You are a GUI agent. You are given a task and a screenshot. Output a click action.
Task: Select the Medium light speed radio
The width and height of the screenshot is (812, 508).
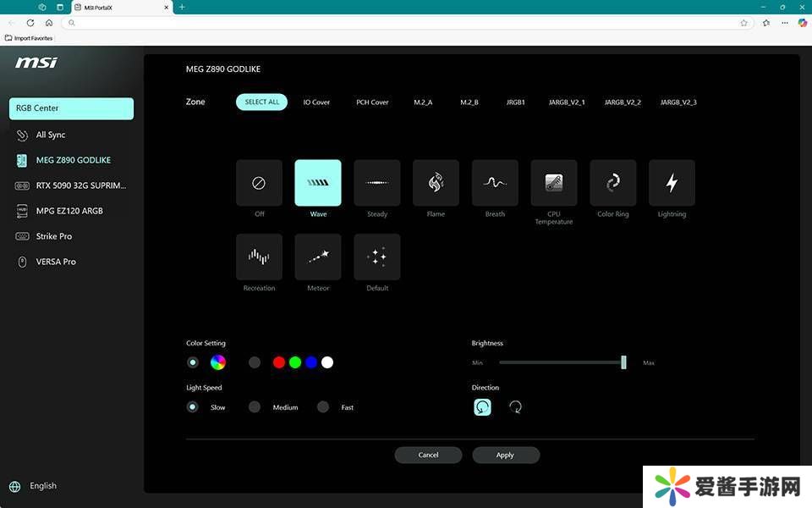point(255,407)
